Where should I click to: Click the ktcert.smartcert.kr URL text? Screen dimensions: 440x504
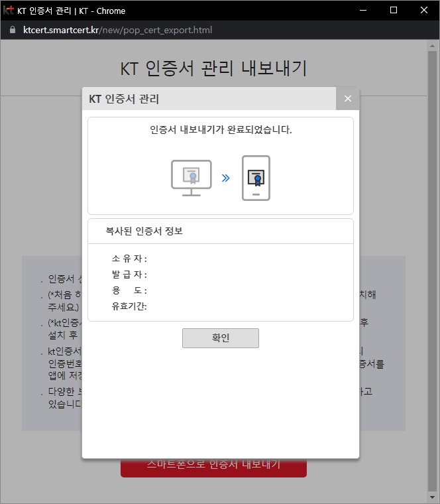117,30
